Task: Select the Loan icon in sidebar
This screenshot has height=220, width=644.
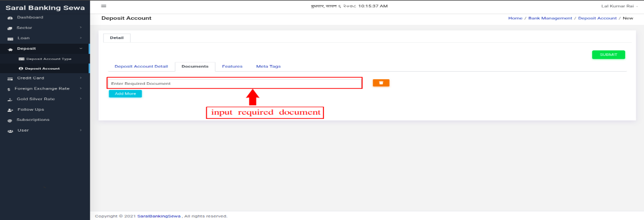Action: 10,38
